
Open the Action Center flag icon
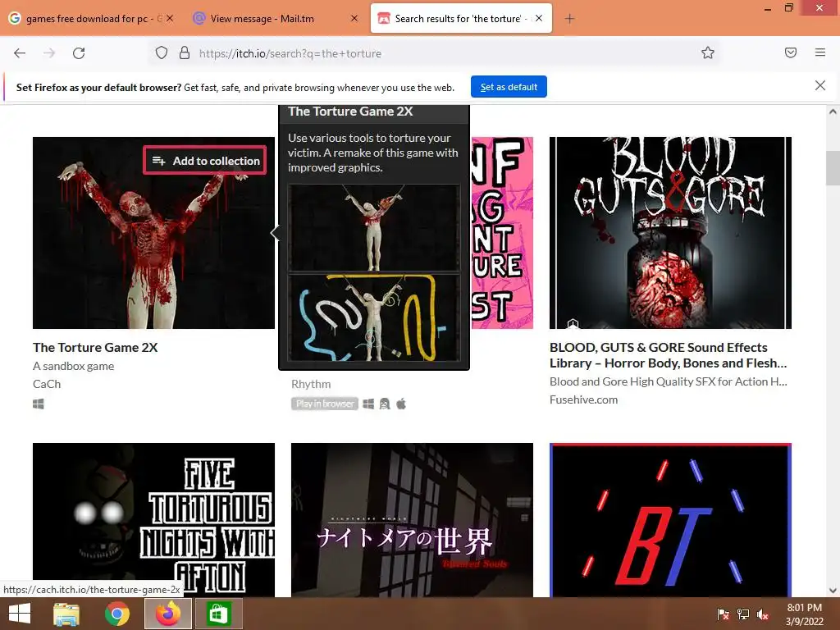point(724,614)
